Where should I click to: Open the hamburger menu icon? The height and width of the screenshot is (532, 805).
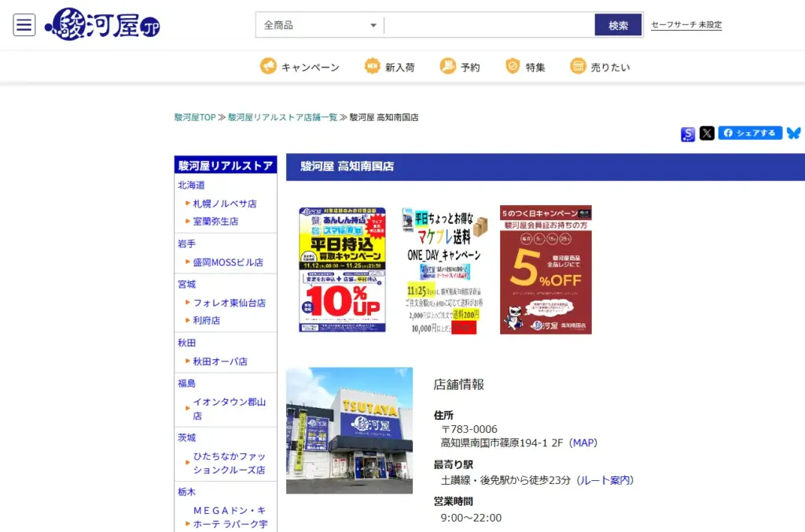[x=24, y=25]
